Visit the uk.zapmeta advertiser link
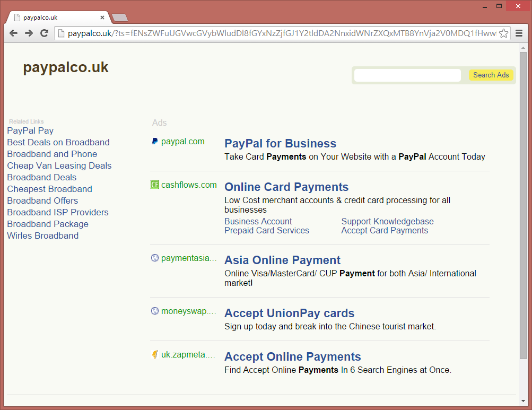The height and width of the screenshot is (410, 532). [x=188, y=355]
